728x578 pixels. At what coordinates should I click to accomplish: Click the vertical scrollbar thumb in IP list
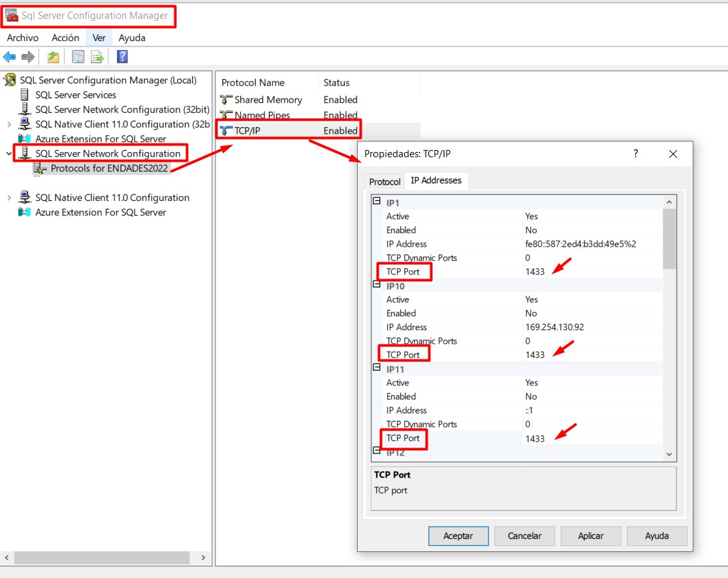[x=669, y=238]
